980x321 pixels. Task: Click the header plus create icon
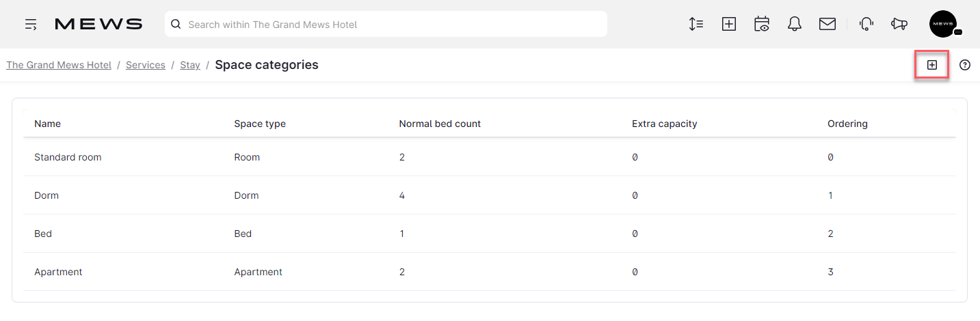tap(729, 24)
